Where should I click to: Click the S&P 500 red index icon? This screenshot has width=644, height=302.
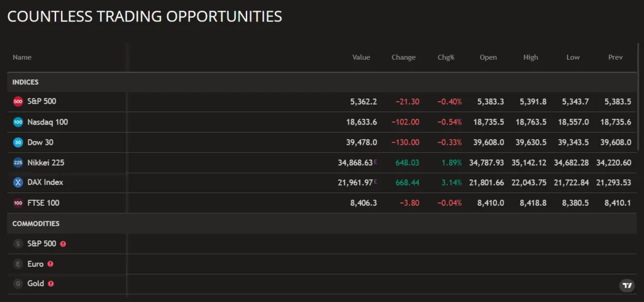pyautogui.click(x=18, y=102)
